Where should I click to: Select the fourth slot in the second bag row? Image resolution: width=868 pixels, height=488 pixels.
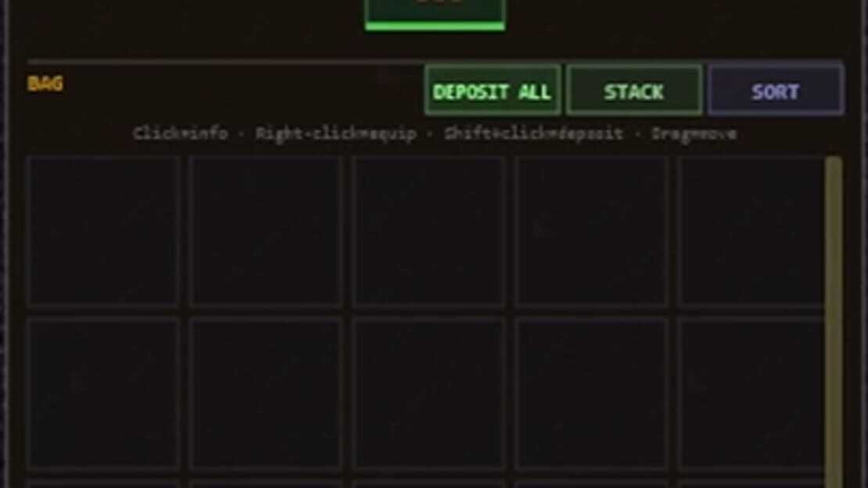pyautogui.click(x=591, y=394)
